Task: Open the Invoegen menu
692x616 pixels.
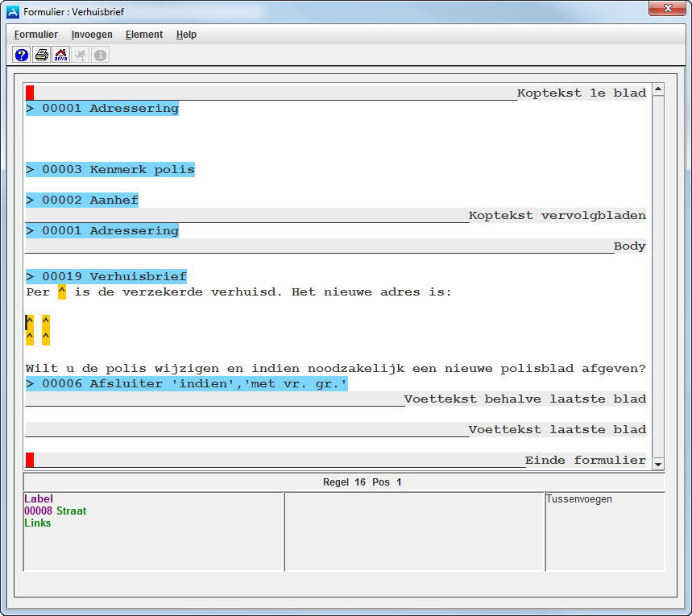Action: (91, 35)
